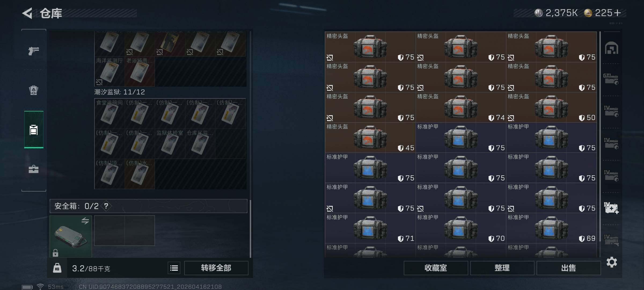This screenshot has height=290, width=644.
Task: Click the swap arrows on the safe box
Action: point(85,221)
